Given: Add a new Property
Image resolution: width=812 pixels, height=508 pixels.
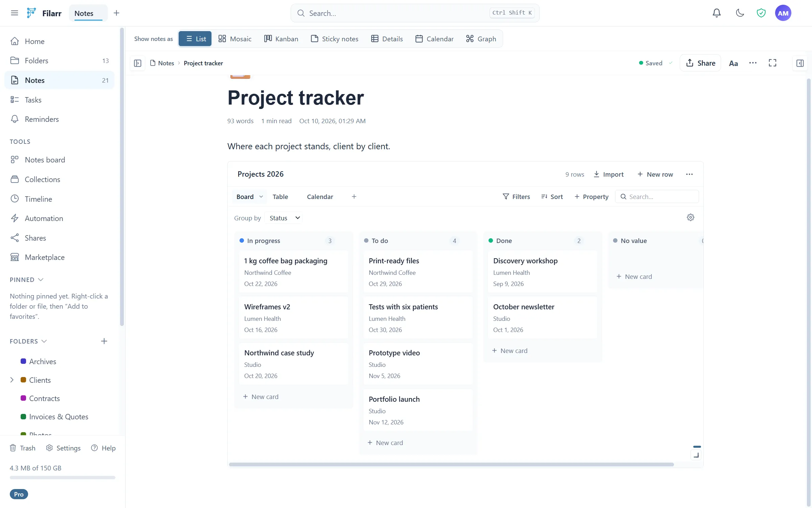Looking at the screenshot, I should tap(591, 197).
